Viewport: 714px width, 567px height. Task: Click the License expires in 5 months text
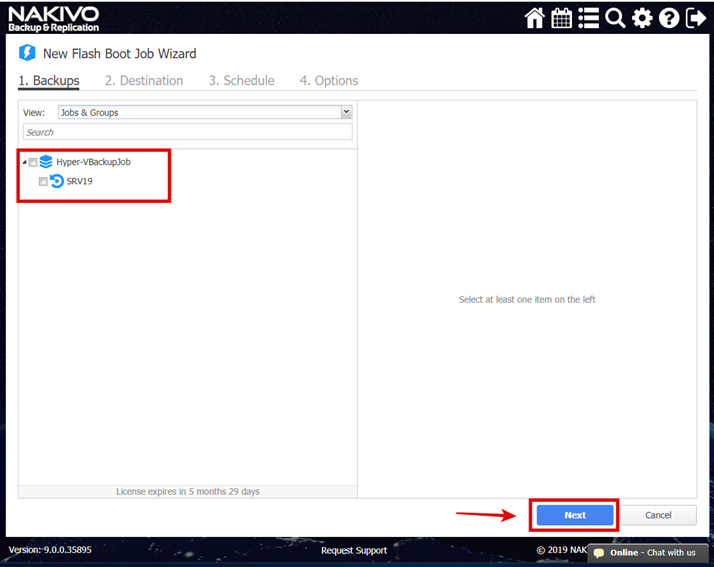[188, 491]
